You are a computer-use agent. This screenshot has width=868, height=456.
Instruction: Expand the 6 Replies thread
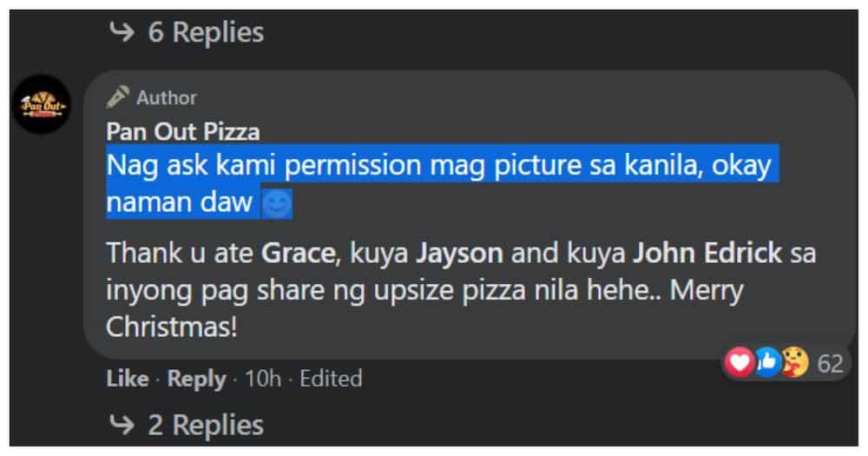[x=206, y=31]
